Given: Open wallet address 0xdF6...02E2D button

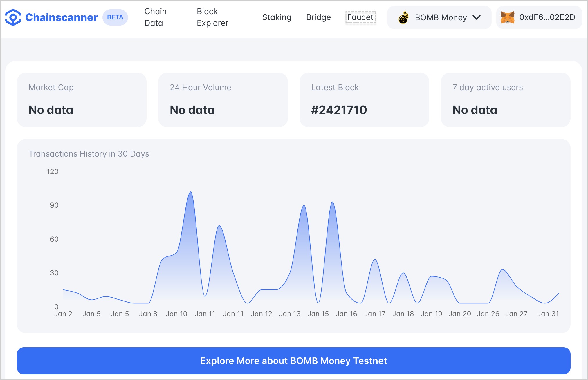Looking at the screenshot, I should tap(539, 17).
